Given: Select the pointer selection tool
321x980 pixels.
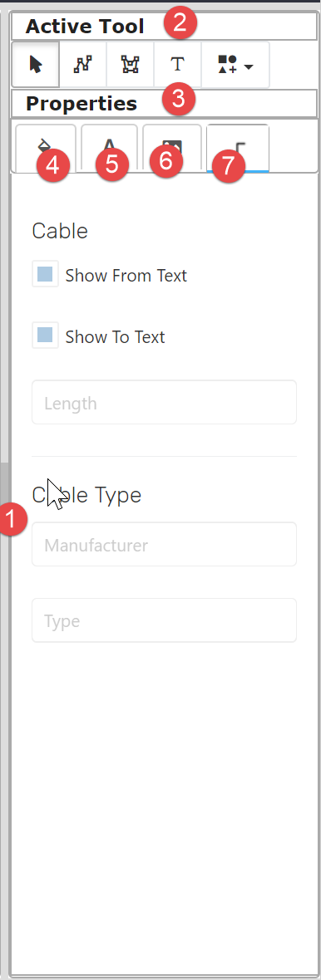Looking at the screenshot, I should pos(37,65).
